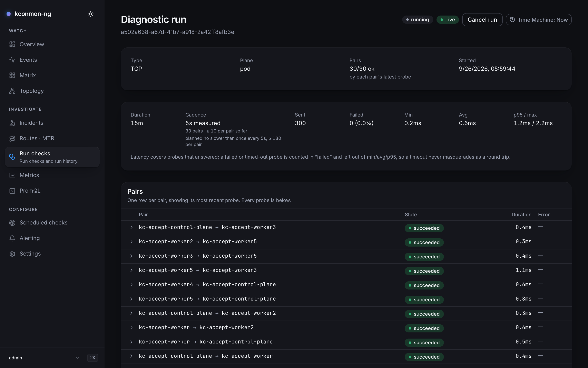588x368 pixels.
Task: Open the admin user dropdown
Action: pos(44,358)
